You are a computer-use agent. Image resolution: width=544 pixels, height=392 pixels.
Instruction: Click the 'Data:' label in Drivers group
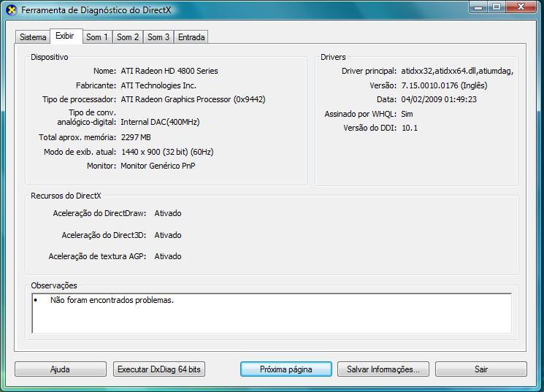coord(386,99)
